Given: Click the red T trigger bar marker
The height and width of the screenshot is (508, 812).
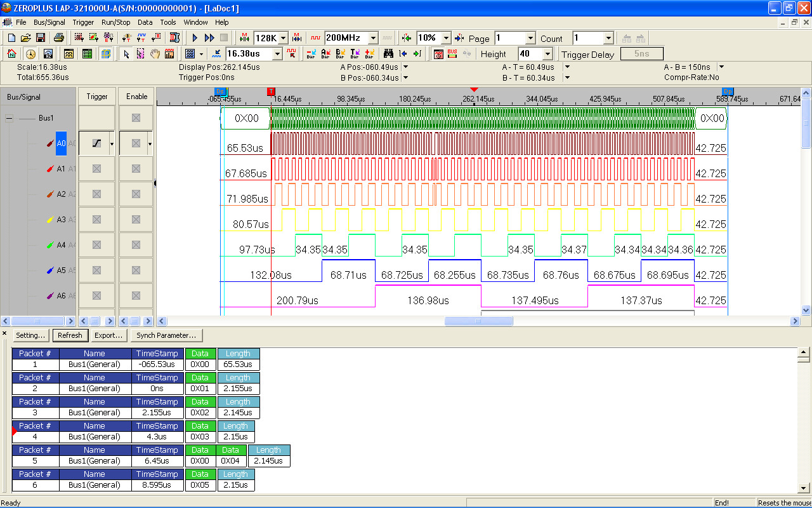Looking at the screenshot, I should click(271, 92).
